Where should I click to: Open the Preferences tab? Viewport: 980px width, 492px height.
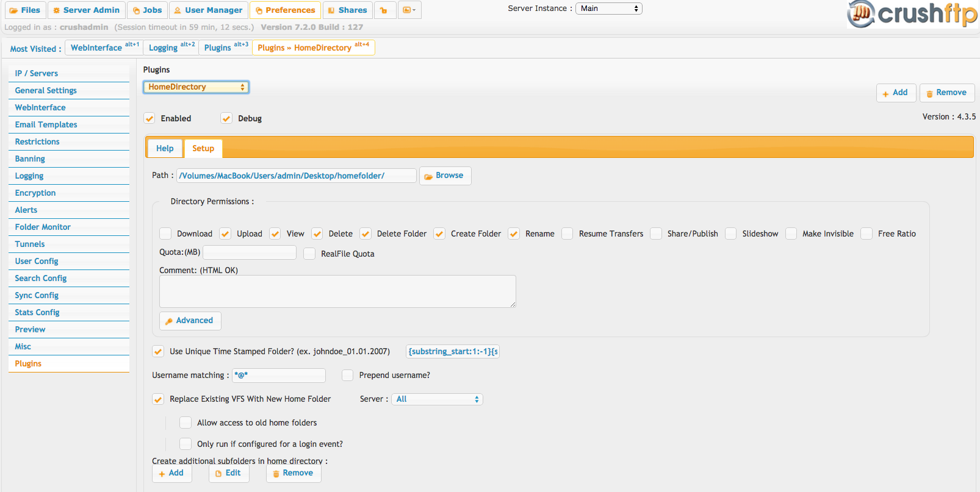click(x=286, y=10)
